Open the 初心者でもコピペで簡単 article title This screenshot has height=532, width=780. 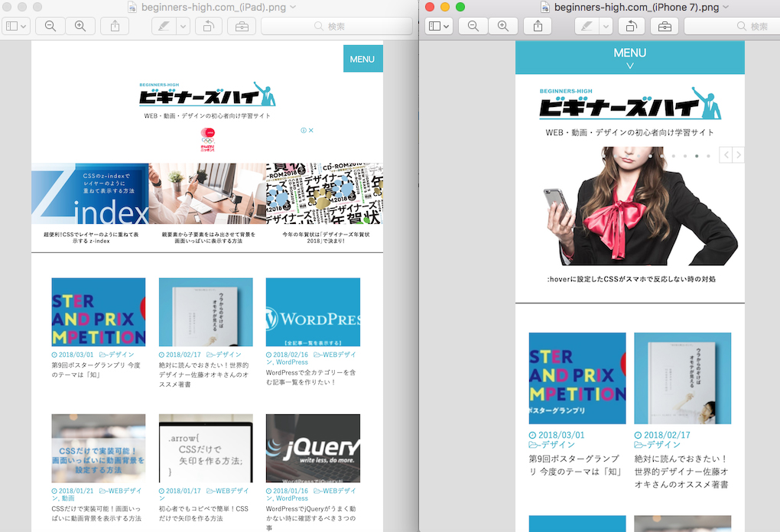click(203, 514)
